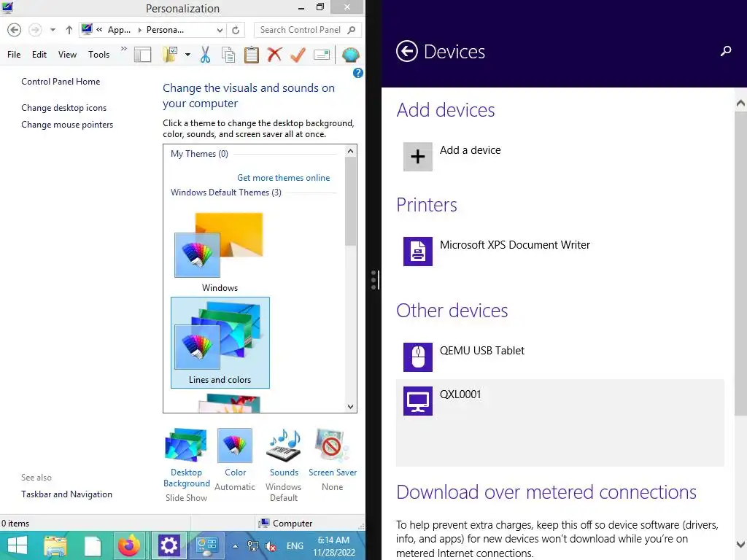This screenshot has width=747, height=560.
Task: Open the File menu
Action: [14, 55]
